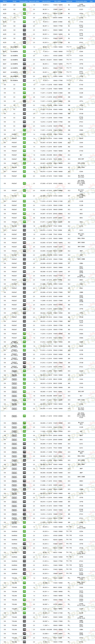The width and height of the screenshot is (95, 644).
Task: Click the Opis column header
Action: coord(91,1)
